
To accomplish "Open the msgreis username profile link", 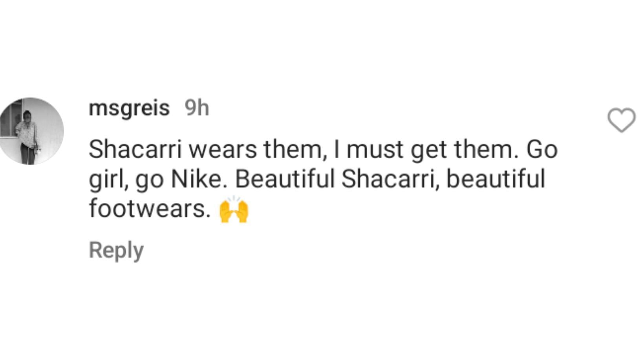I will point(129,108).
